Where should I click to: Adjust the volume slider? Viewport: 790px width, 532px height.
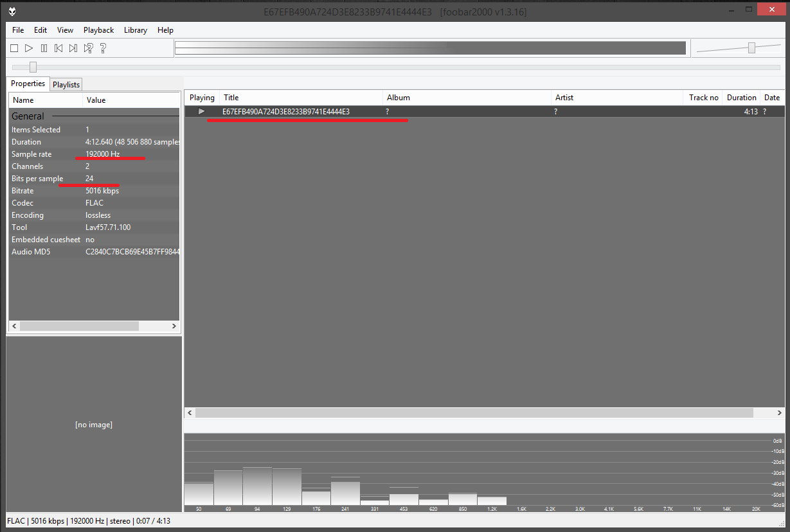751,48
